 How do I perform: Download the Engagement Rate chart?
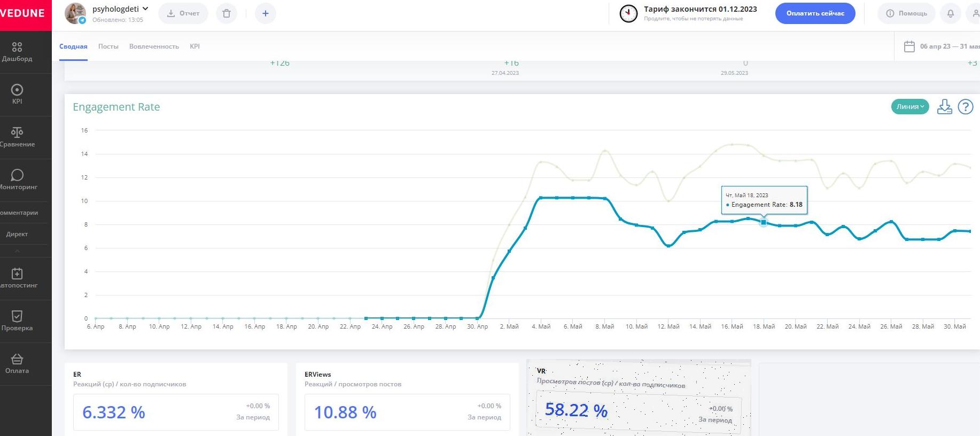945,107
